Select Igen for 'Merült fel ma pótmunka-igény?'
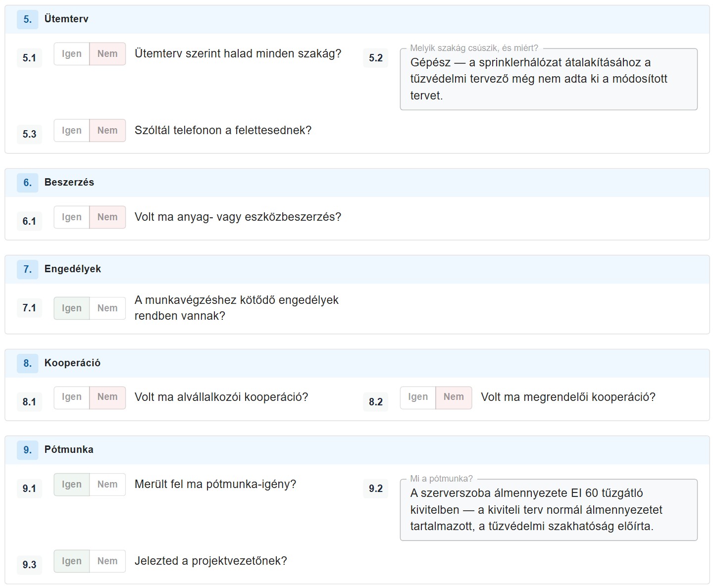714x588 pixels. click(72, 485)
